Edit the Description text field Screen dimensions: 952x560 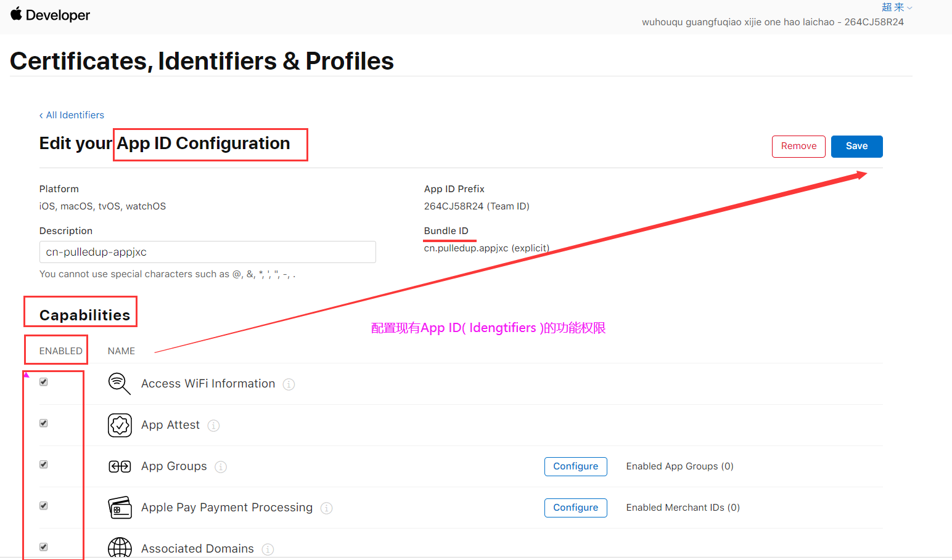[207, 252]
